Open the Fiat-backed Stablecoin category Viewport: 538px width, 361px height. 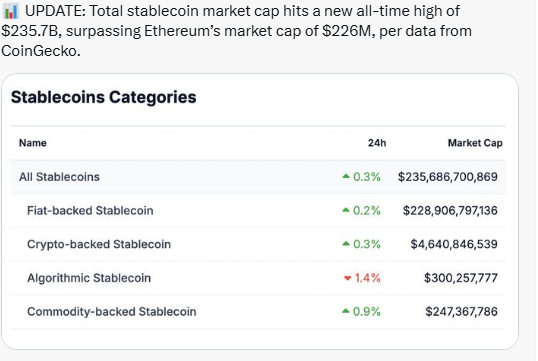(90, 210)
